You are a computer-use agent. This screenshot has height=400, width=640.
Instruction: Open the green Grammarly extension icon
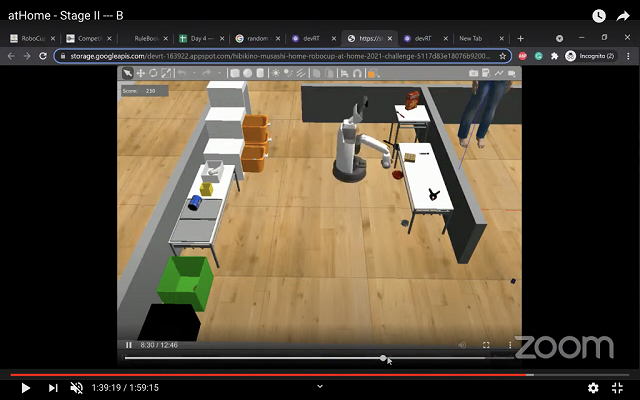(538, 56)
